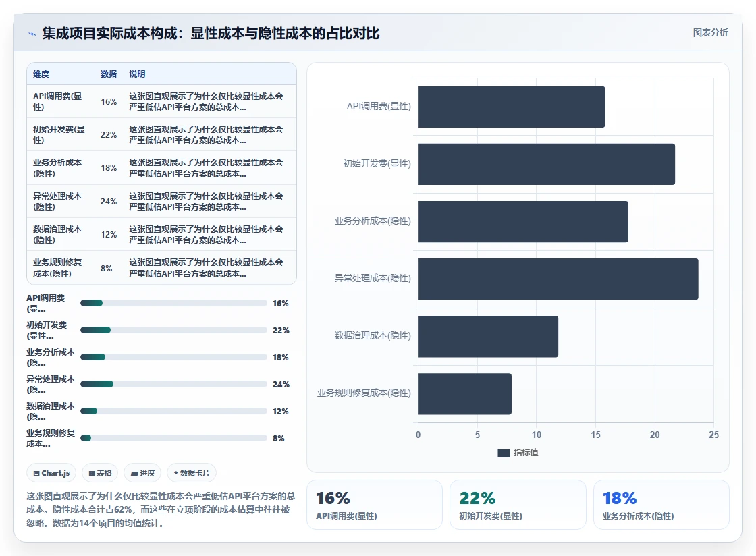The image size is (756, 556).
Task: Click the 18% cell in the table
Action: click(x=109, y=167)
